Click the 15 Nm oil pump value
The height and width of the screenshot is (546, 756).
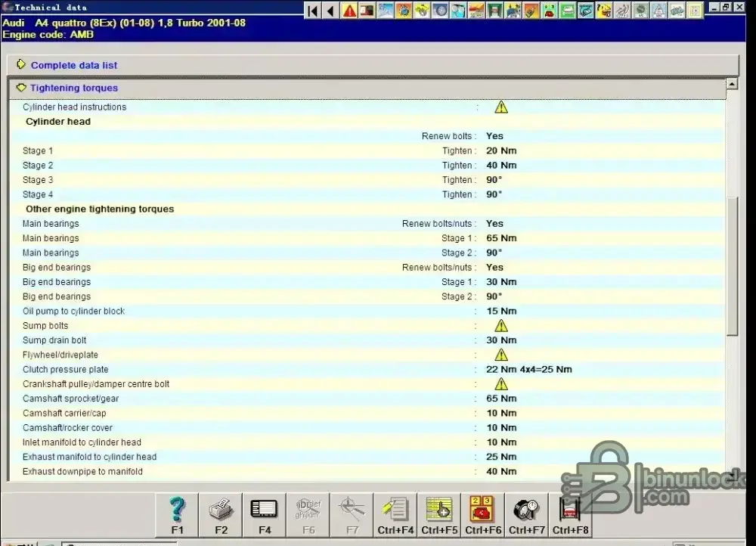point(501,311)
